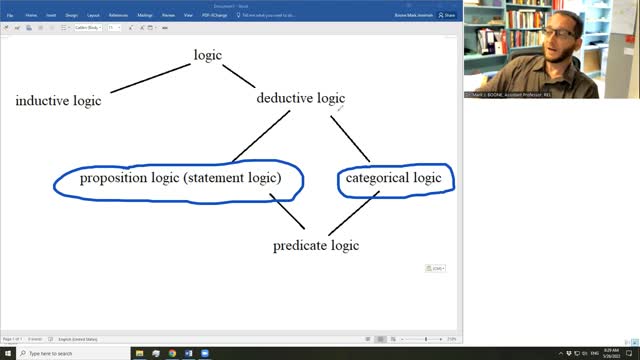Click the word count in status bar
640x360 pixels.
(35, 339)
